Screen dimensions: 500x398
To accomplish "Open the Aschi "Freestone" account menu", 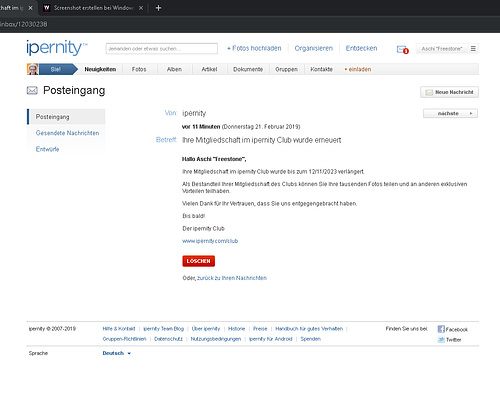I will point(442,49).
